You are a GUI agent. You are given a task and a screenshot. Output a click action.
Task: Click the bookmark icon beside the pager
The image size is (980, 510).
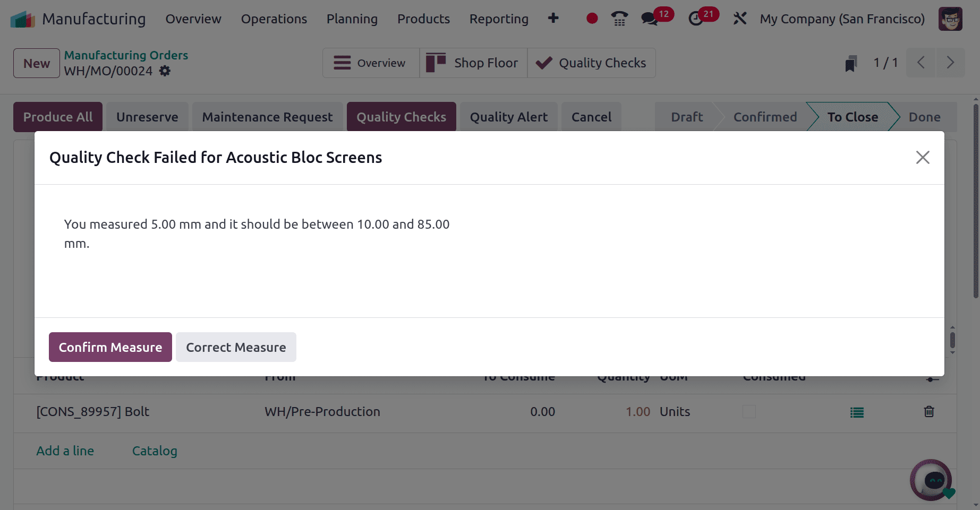click(851, 63)
